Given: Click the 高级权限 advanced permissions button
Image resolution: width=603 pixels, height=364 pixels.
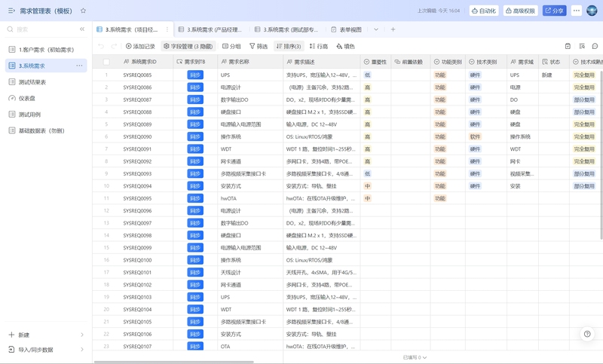Looking at the screenshot, I should [520, 11].
